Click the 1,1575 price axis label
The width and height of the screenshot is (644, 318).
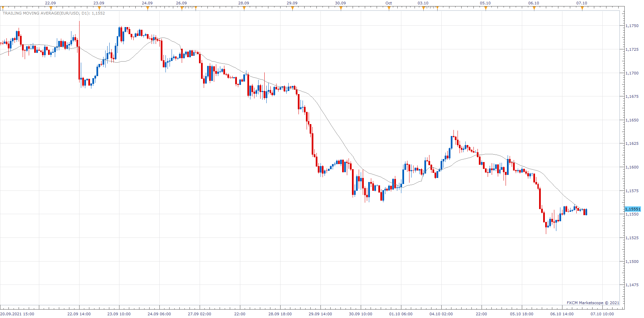[x=632, y=191]
